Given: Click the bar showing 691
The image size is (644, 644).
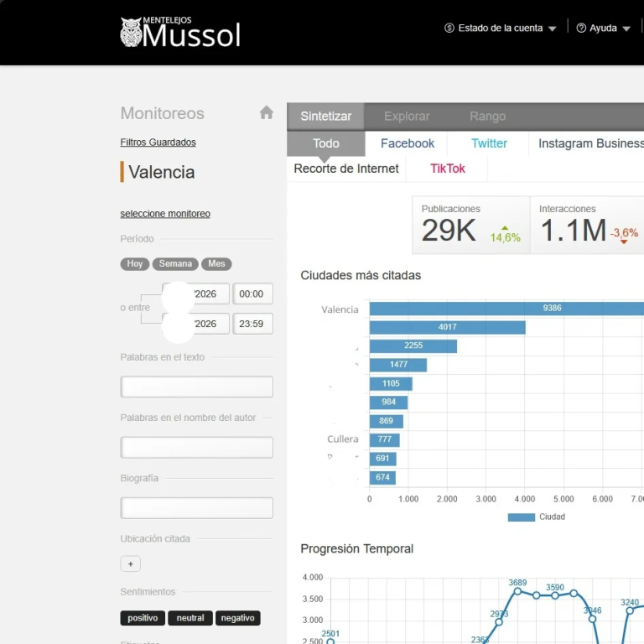Looking at the screenshot, I should pos(382,459).
